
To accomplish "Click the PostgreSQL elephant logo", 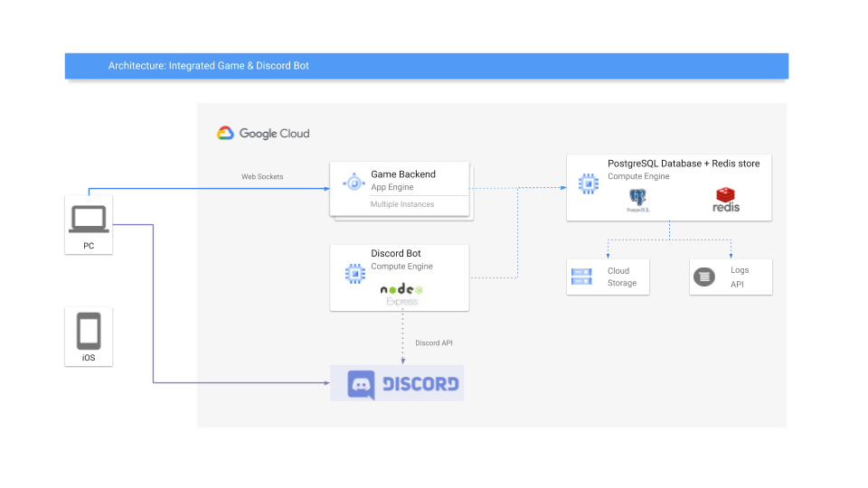I will pyautogui.click(x=637, y=201).
